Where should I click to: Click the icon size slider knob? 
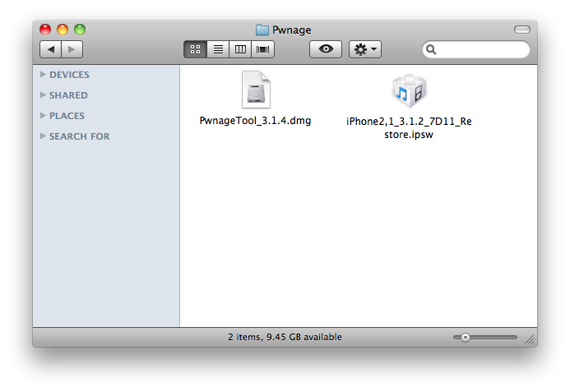click(466, 338)
